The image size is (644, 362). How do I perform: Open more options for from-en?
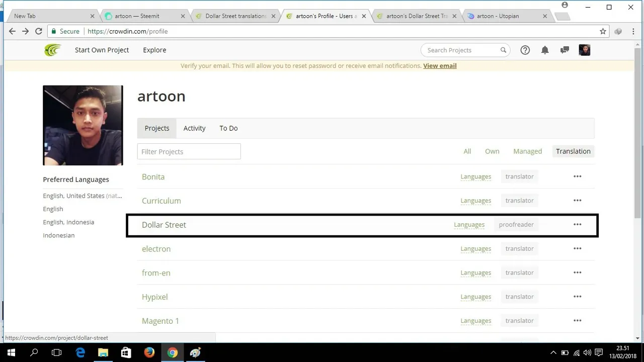pyautogui.click(x=577, y=273)
